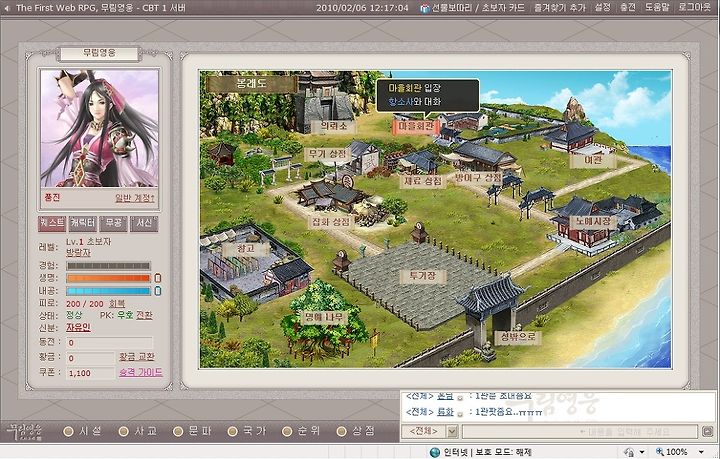Enter the 투기장 arena
The width and height of the screenshot is (720, 459).
pos(423,276)
